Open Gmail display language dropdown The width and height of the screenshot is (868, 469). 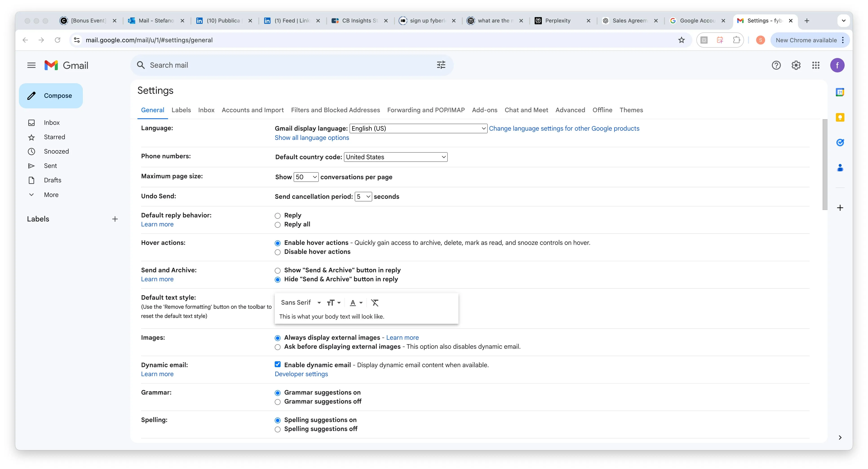(418, 128)
